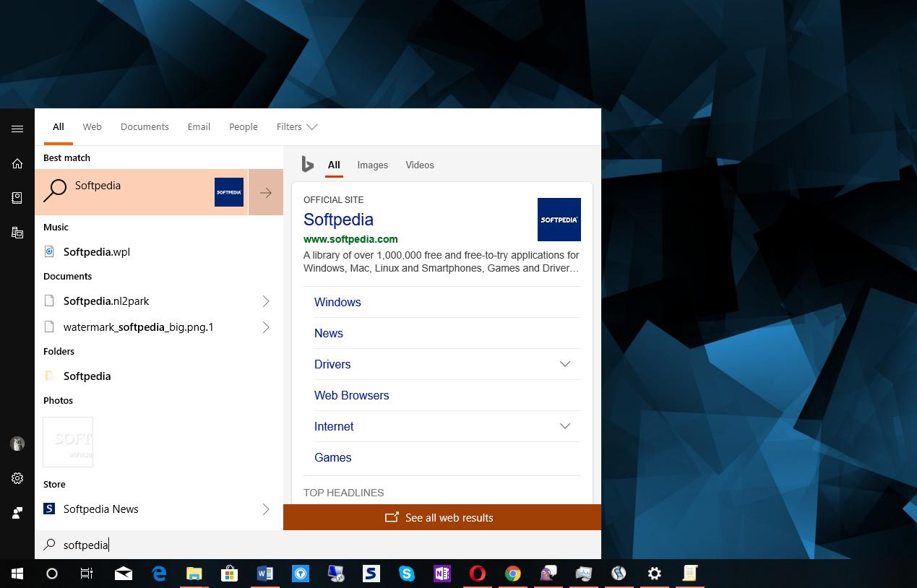Click the Feedback icon in Cortana sidebar
Screen dimensions: 917x588
coord(17,513)
